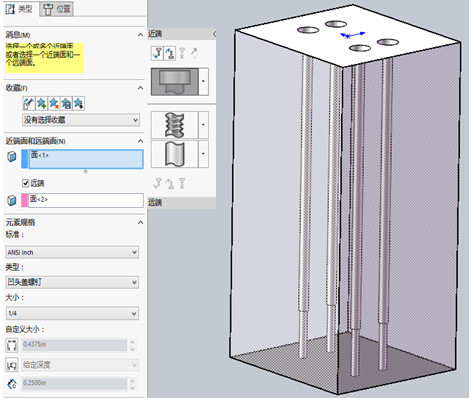Image resolution: width=471 pixels, height=398 pixels.
Task: Click the blue direction arrow on model
Action: [353, 35]
